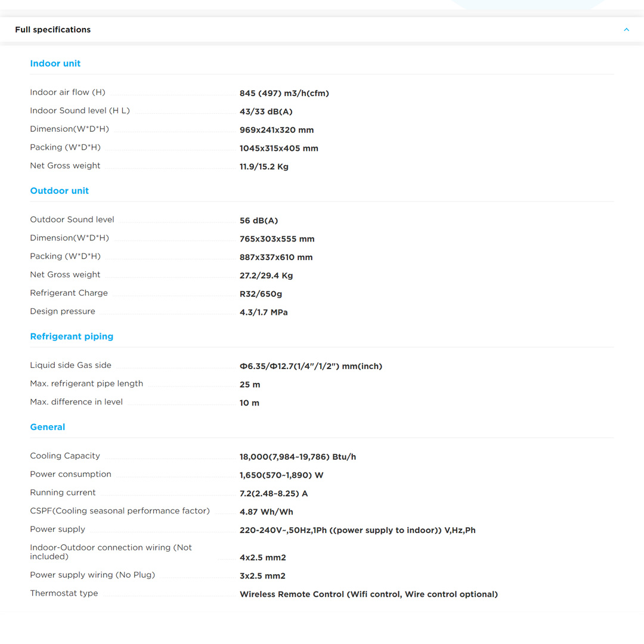The width and height of the screenshot is (644, 644).
Task: Click the Max. difference in level label
Action: [76, 402]
